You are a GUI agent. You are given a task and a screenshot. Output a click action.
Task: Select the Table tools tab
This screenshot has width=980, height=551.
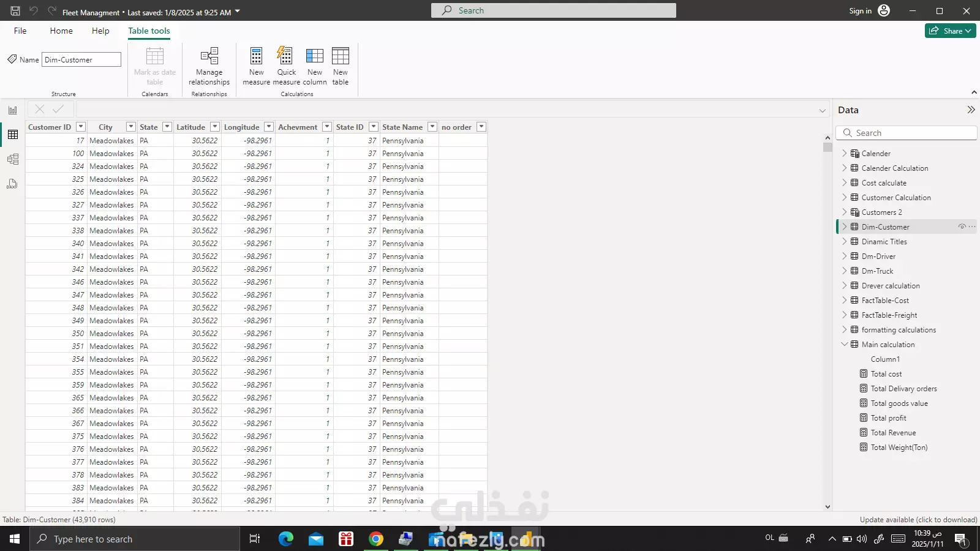149,31
